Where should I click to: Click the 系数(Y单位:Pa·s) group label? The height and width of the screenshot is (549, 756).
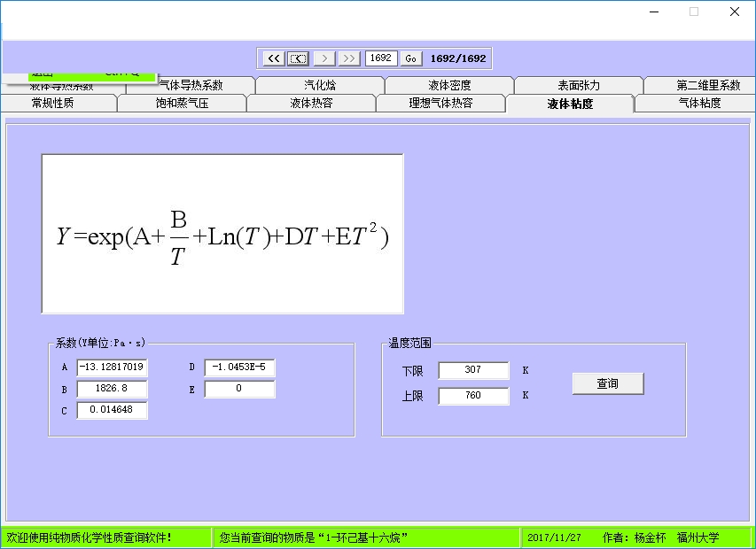(x=100, y=343)
